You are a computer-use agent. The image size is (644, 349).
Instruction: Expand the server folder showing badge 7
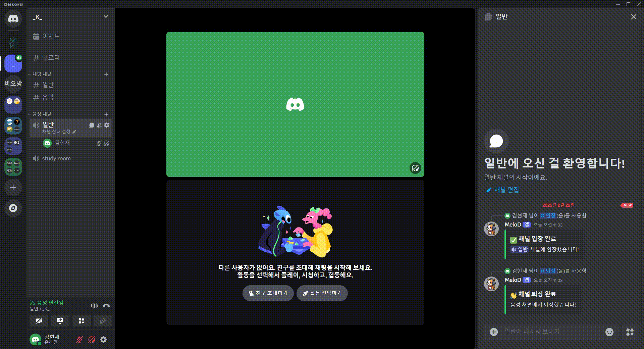pyautogui.click(x=13, y=126)
